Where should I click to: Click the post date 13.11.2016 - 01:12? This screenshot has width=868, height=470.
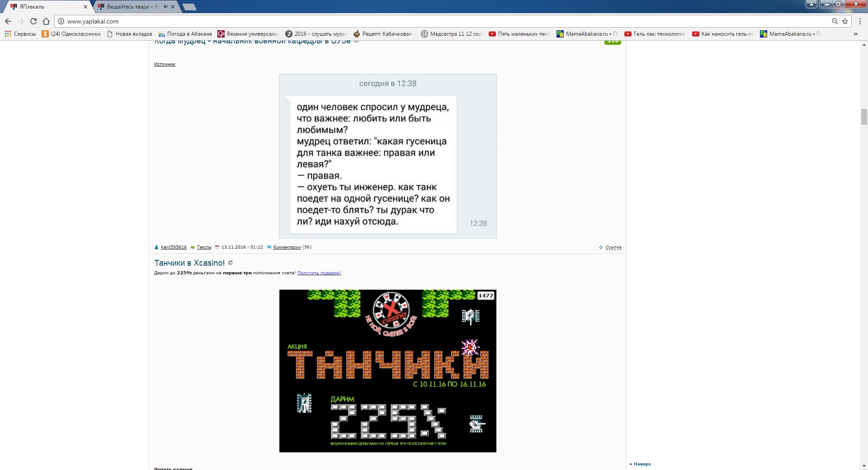coord(242,247)
